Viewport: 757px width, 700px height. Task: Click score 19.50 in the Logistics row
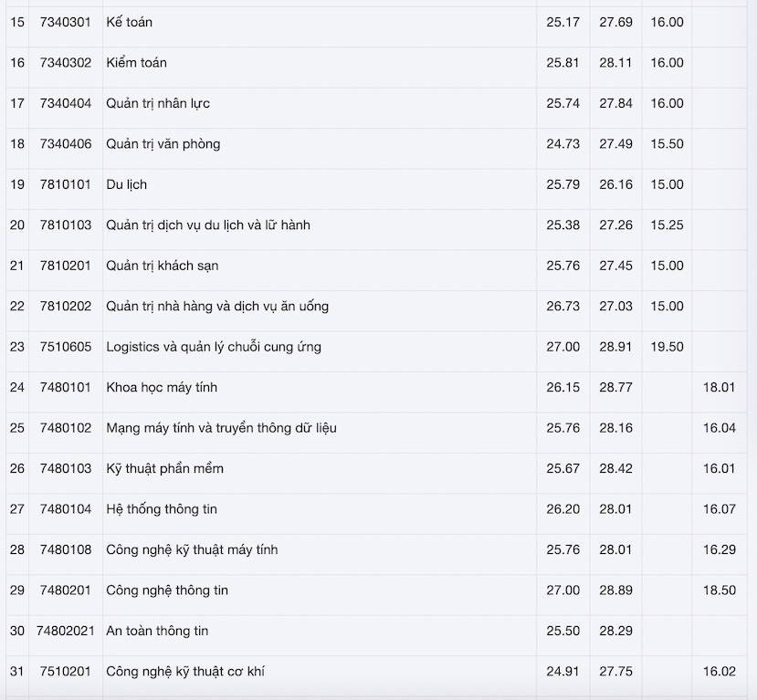pos(667,347)
